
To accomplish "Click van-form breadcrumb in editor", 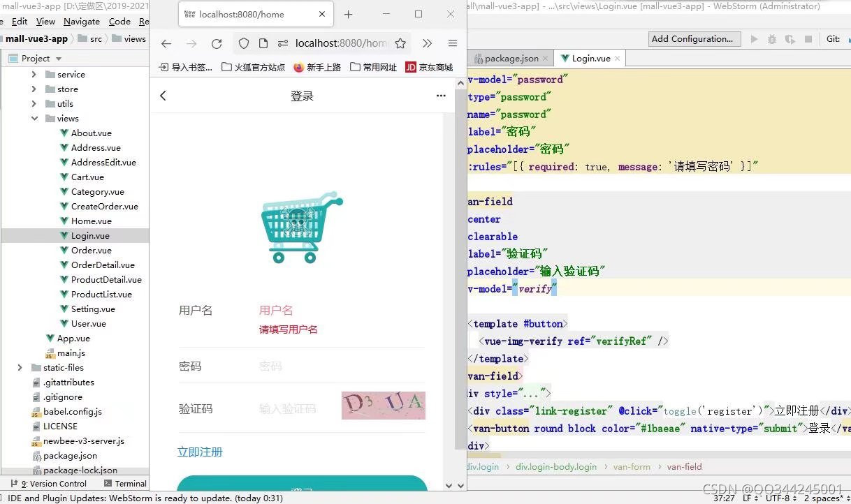I will (632, 466).
